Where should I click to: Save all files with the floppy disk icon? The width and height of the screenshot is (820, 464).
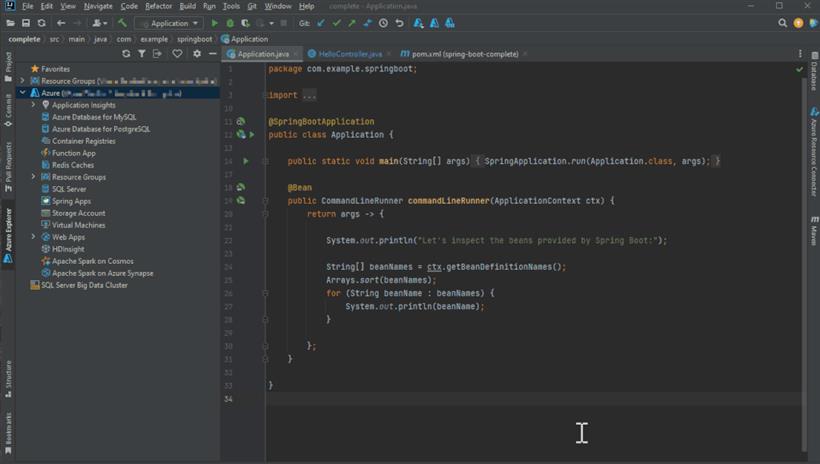[x=26, y=23]
